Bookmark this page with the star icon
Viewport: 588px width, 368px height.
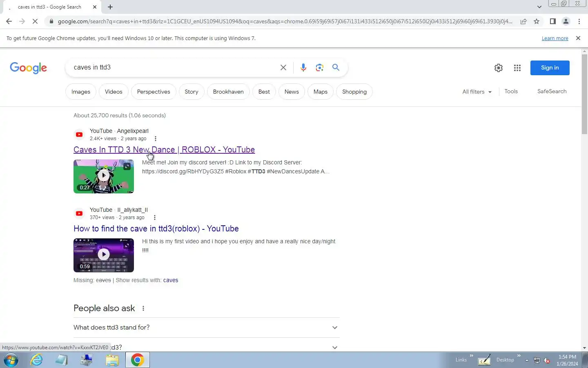[537, 21]
